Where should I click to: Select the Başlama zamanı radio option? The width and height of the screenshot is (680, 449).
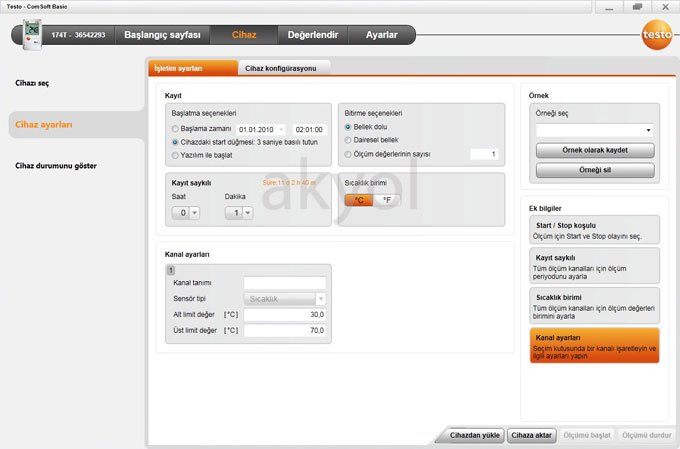(175, 129)
